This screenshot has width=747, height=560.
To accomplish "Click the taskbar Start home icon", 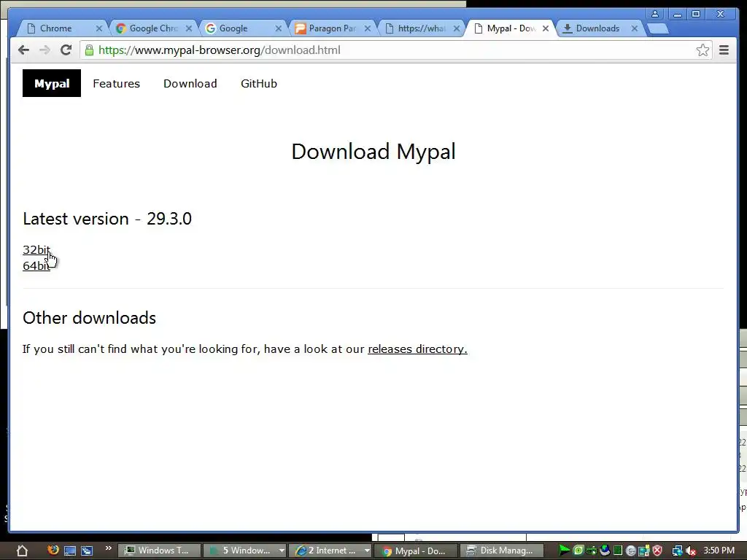I will click(x=22, y=551).
